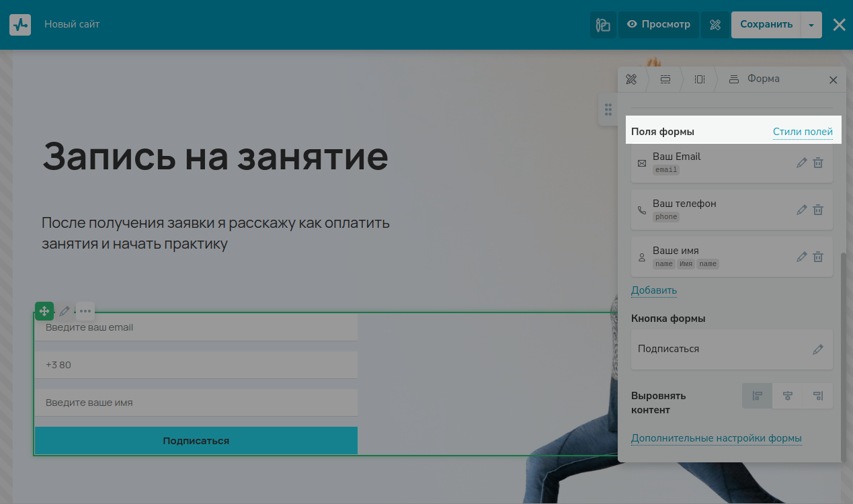Edit the Подписаться button via pencil icon

[x=817, y=349]
